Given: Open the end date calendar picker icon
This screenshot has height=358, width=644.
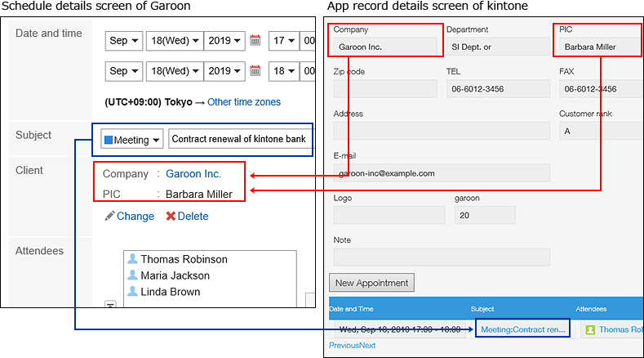Looking at the screenshot, I should [255, 71].
